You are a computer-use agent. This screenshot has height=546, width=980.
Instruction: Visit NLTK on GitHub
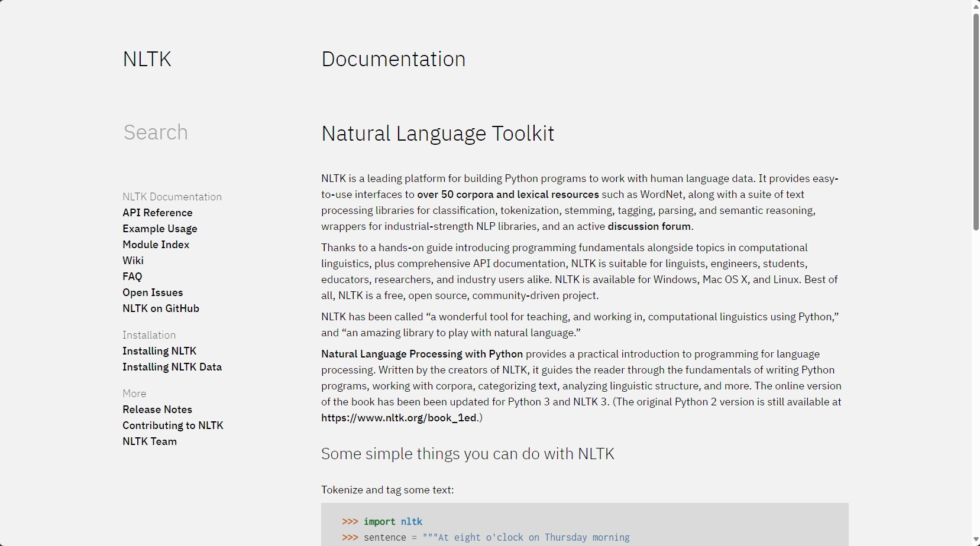(x=161, y=308)
